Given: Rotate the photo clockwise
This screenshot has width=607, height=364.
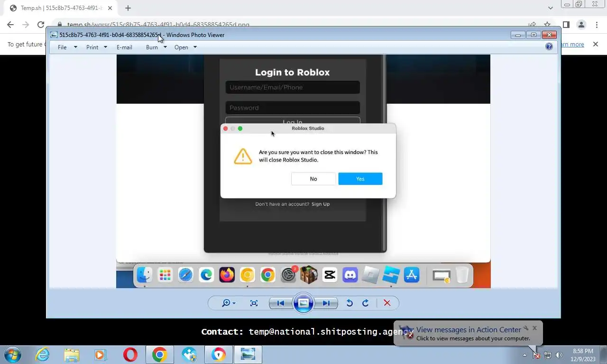Looking at the screenshot, I should click(x=366, y=303).
